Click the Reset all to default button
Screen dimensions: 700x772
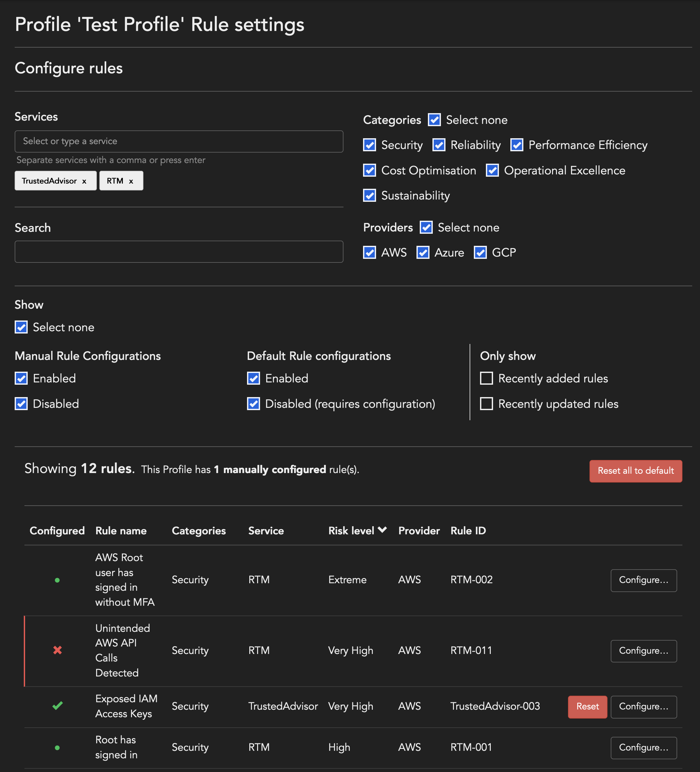pyautogui.click(x=635, y=471)
